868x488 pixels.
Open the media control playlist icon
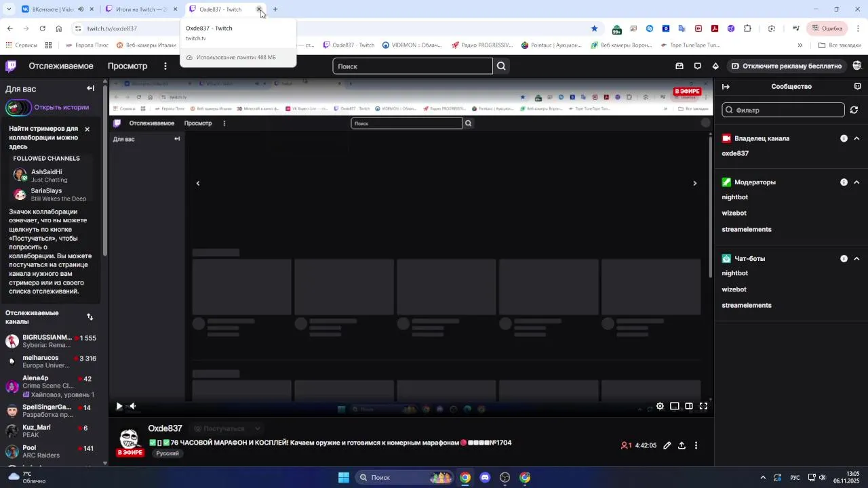pyautogui.click(x=796, y=28)
